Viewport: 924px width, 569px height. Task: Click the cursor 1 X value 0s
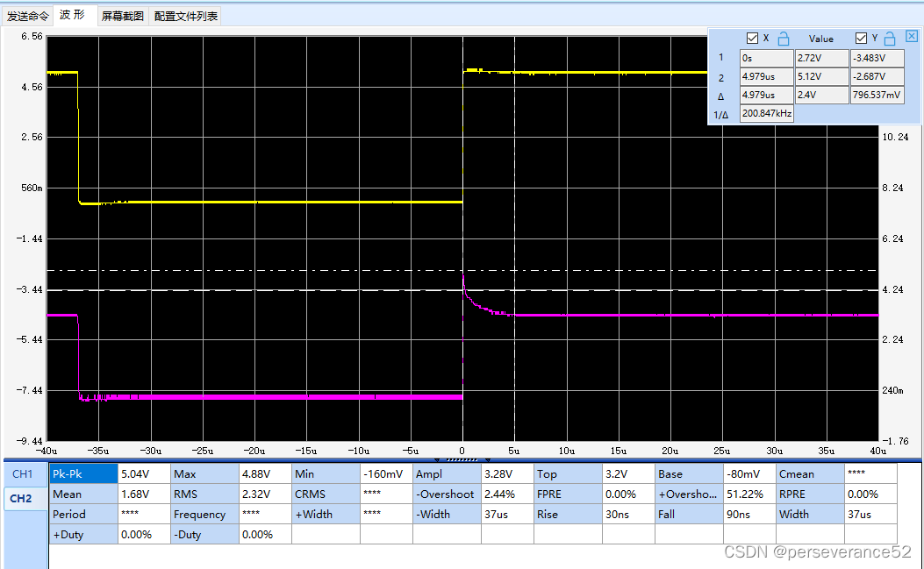coord(767,58)
